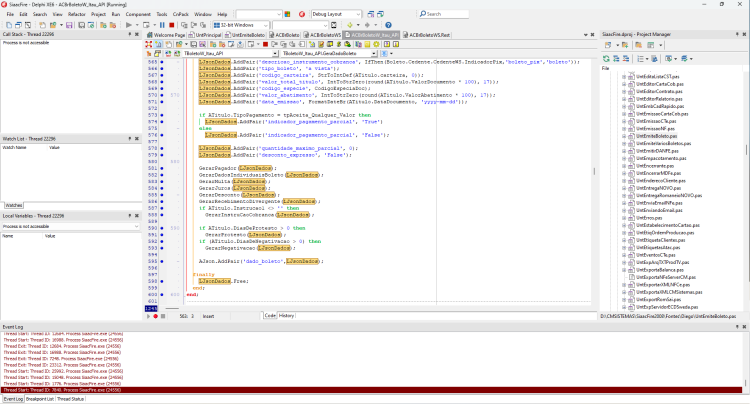750x404 pixels.
Task: Click the Step Over icon in main toolbar
Action: click(x=194, y=25)
